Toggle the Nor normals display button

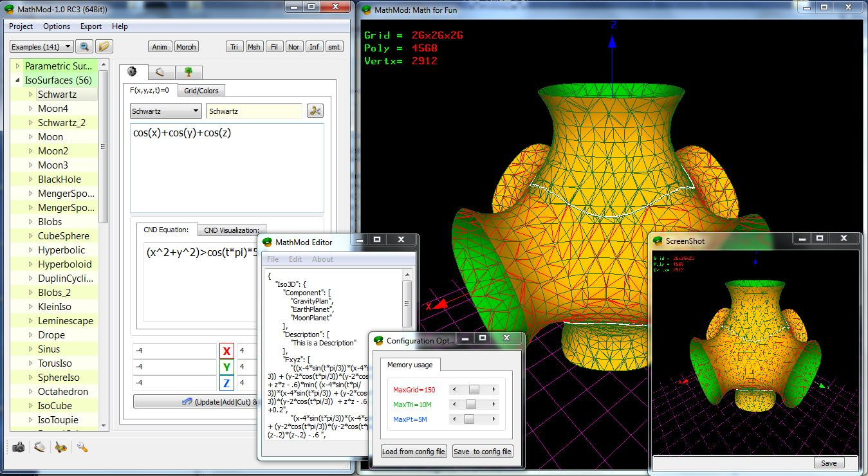point(294,47)
